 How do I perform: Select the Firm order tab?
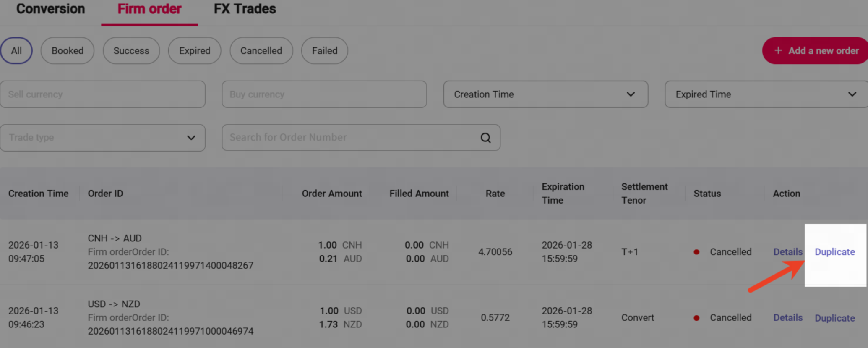tap(149, 9)
